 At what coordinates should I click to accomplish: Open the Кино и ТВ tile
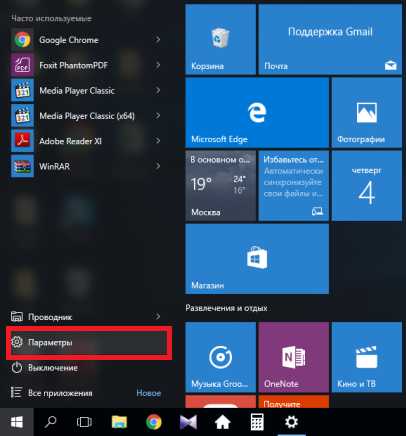(x=367, y=357)
